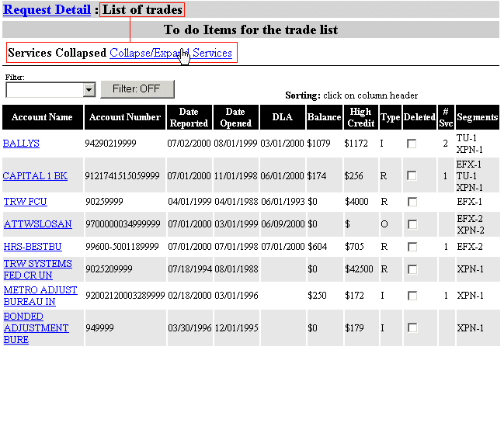This screenshot has width=504, height=440.
Task: Check Deleted box for CAPITAL 1 BK row
Action: 412,176
